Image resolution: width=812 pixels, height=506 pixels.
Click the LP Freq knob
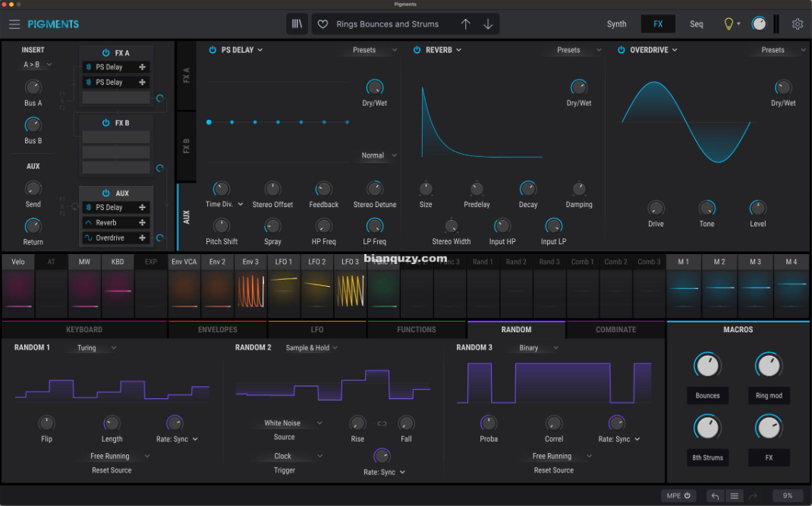[374, 226]
